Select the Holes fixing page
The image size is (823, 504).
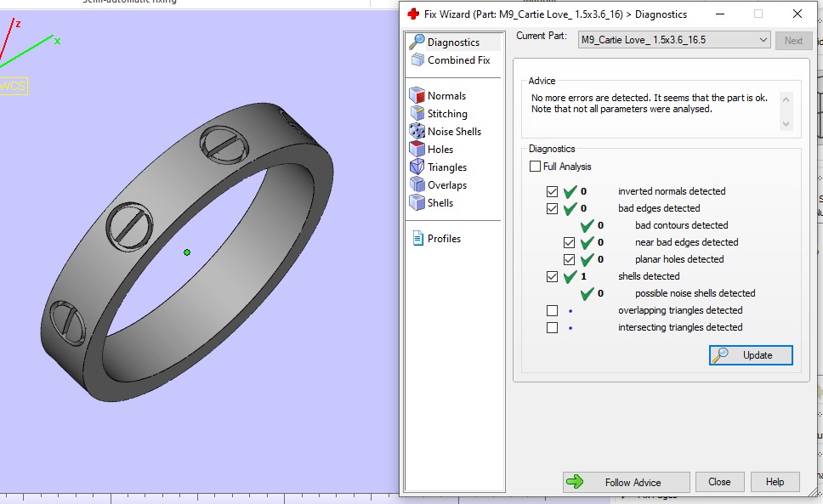point(431,149)
